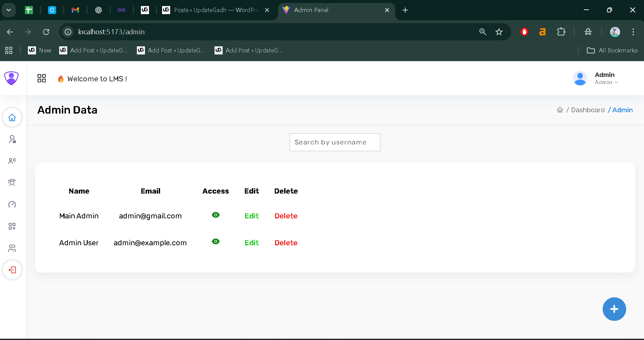Select the students graduation-cap icon

point(12,182)
